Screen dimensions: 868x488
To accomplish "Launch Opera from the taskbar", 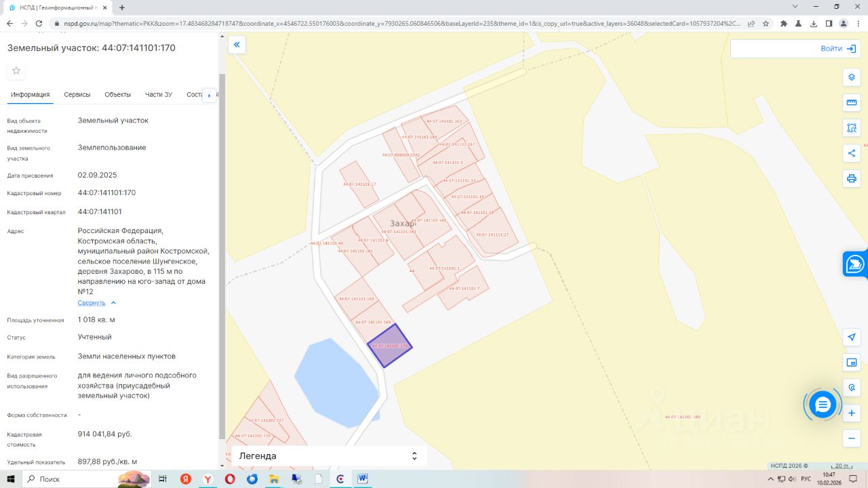I will (x=230, y=479).
